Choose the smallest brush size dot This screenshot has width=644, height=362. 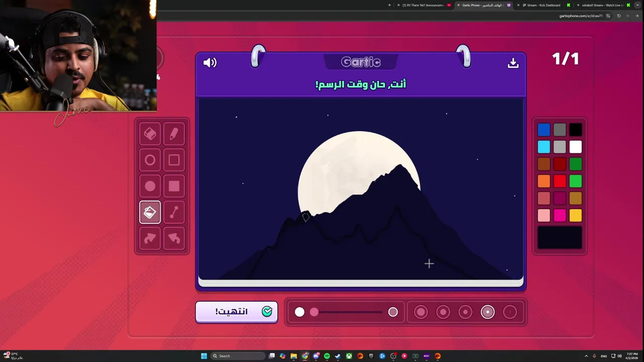[510, 312]
